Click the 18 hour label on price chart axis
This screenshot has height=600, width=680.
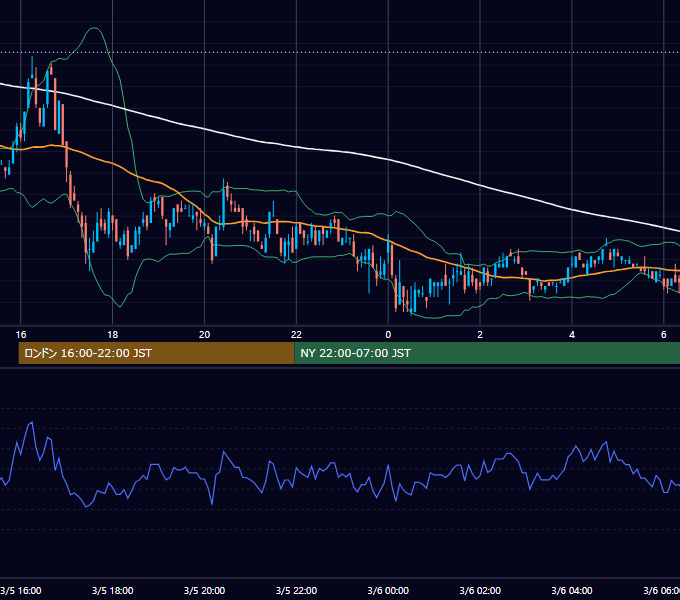click(x=112, y=335)
